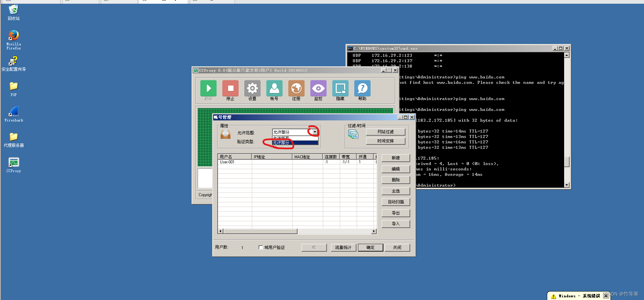The width and height of the screenshot is (644, 300).
Task: Click the CCProxy window title icon
Action: (196, 70)
